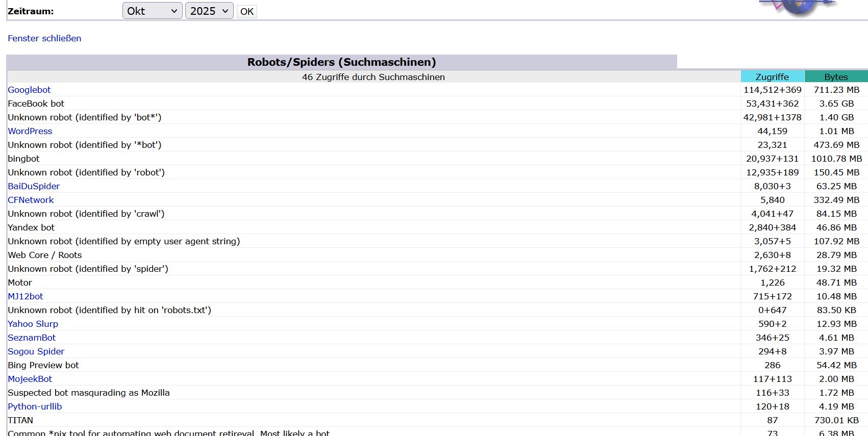This screenshot has width=868, height=436.
Task: Select the Motor row name
Action: pyautogui.click(x=20, y=283)
